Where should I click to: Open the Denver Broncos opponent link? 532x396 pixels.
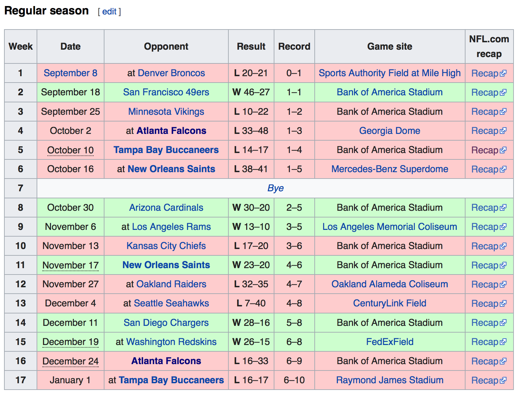171,73
